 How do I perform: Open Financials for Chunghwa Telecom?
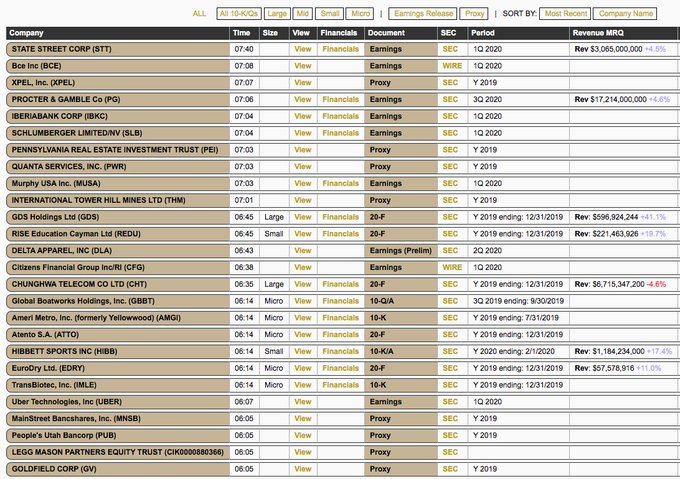[x=340, y=284]
